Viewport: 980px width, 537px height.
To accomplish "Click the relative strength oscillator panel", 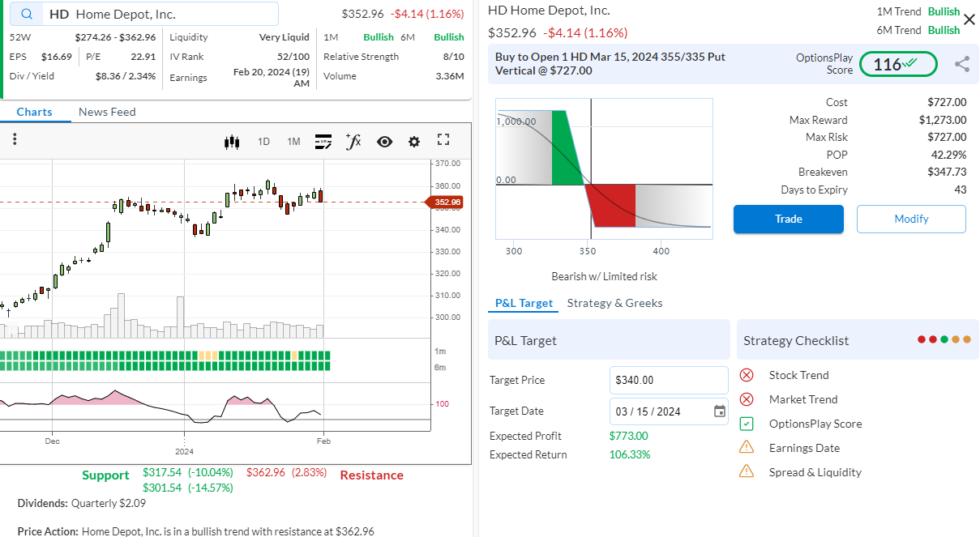I will [215, 405].
